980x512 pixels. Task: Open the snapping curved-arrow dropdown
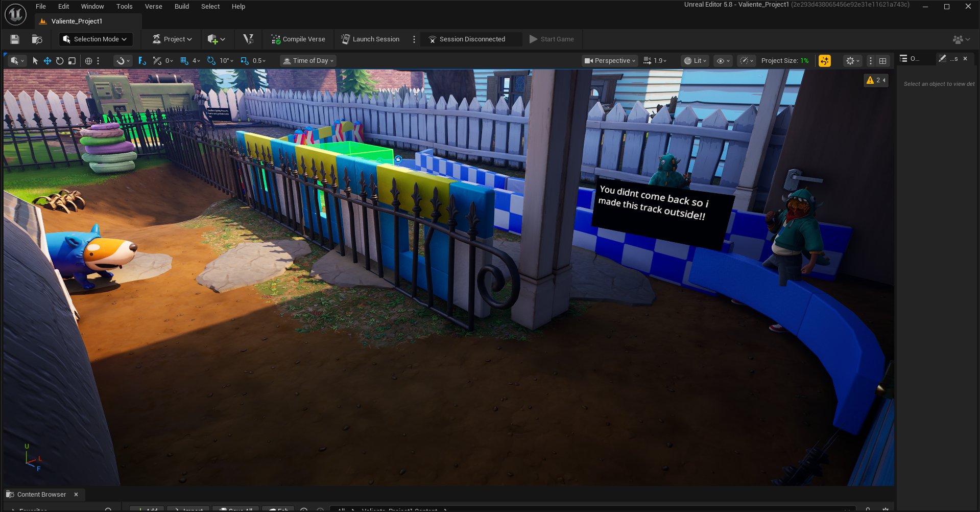point(123,61)
